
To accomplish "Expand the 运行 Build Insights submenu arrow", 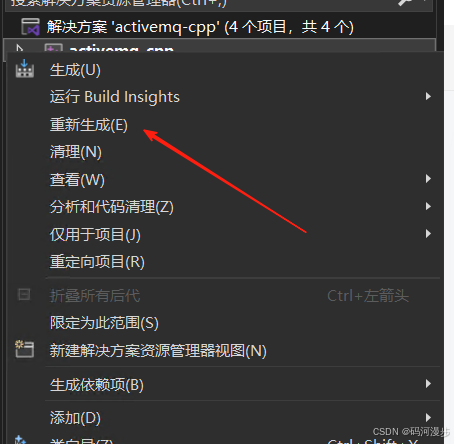I will [428, 96].
